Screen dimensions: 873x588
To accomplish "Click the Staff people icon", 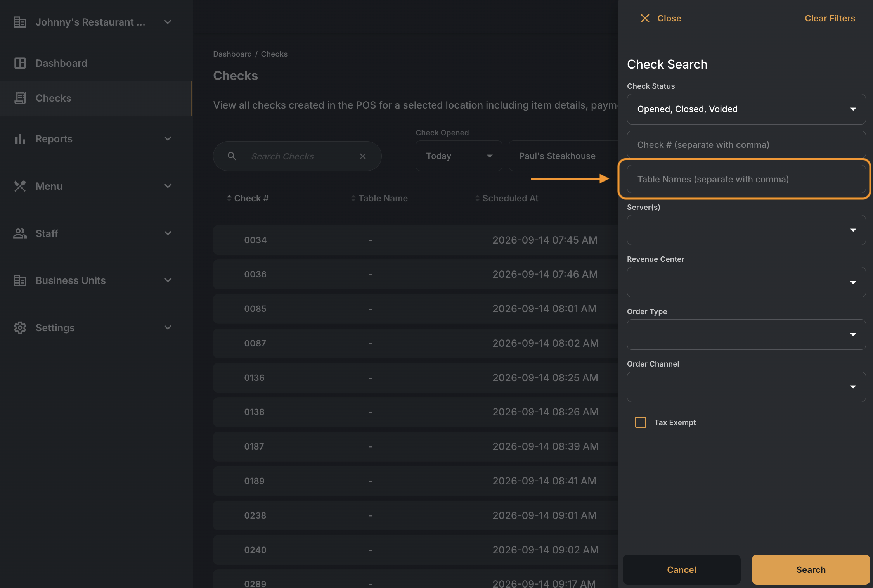I will 20,233.
